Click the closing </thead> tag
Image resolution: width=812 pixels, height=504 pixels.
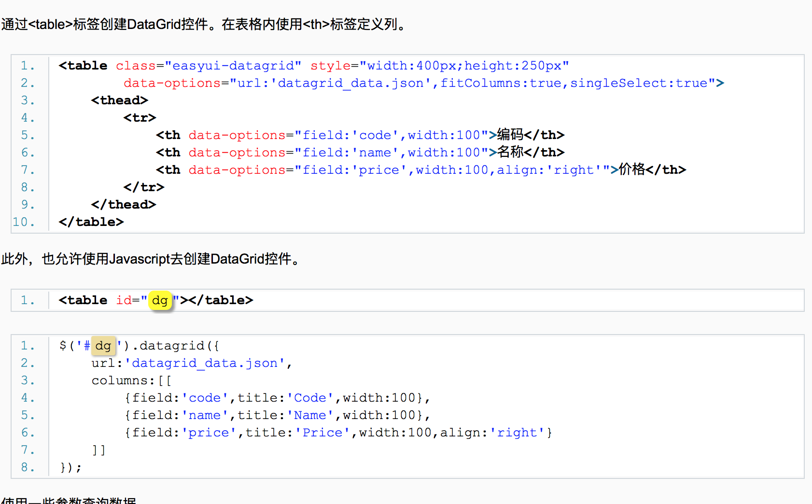pos(124,205)
